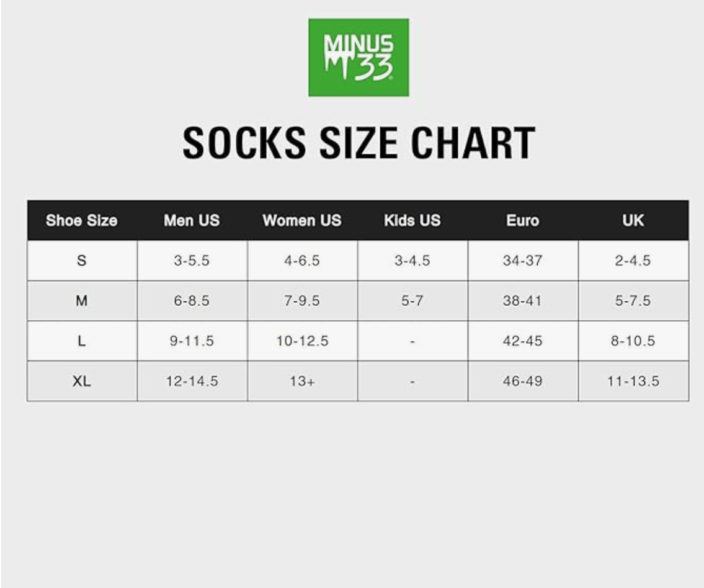Click the Women US column header
Screen dimensions: 704x588
pyautogui.click(x=302, y=221)
